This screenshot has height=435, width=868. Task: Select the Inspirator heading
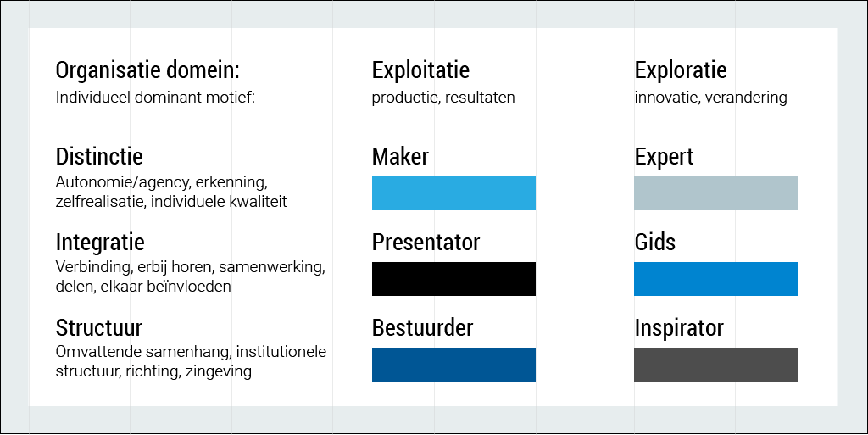pos(679,328)
